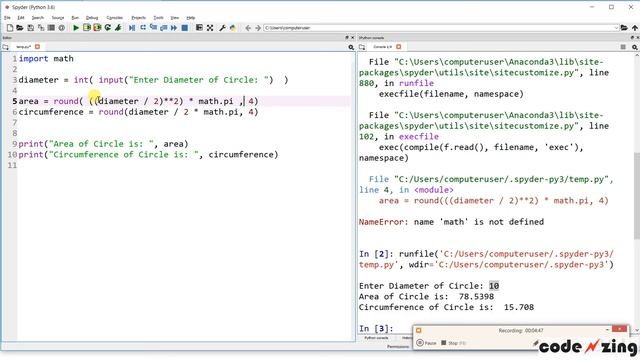This screenshot has height=360, width=640.
Task: Pause the screen recording
Action: click(426, 343)
